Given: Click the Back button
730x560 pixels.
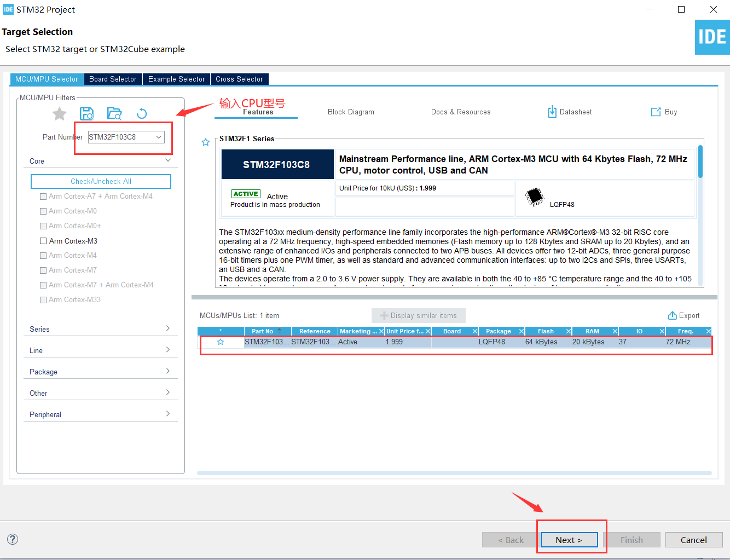Looking at the screenshot, I should click(511, 540).
